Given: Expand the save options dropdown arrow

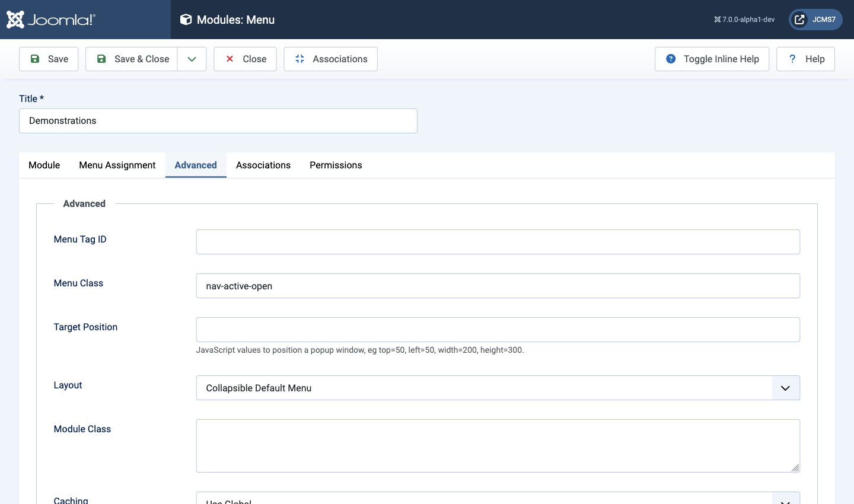Looking at the screenshot, I should 192,59.
